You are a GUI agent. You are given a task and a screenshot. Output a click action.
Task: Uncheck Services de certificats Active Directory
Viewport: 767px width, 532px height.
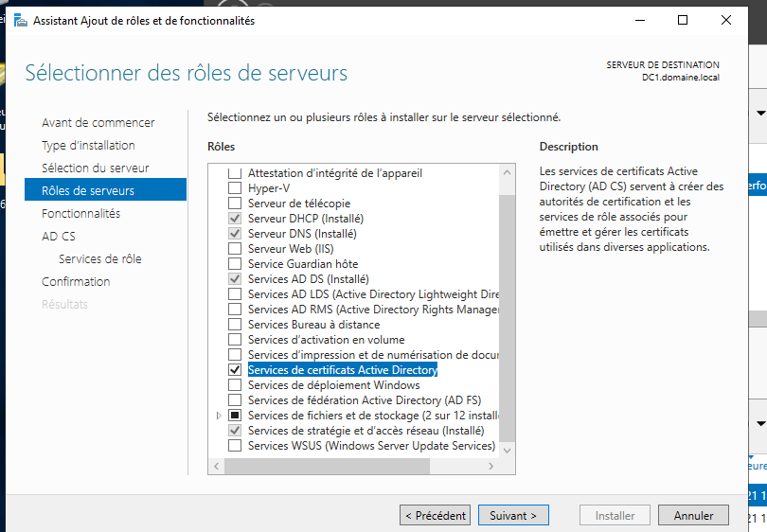tap(235, 370)
